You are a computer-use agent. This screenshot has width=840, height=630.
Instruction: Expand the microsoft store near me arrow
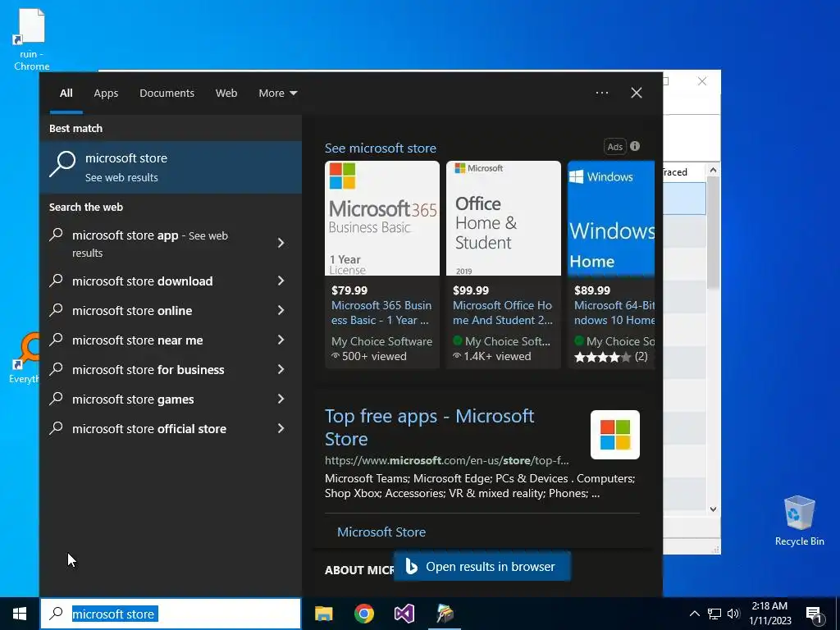point(281,340)
